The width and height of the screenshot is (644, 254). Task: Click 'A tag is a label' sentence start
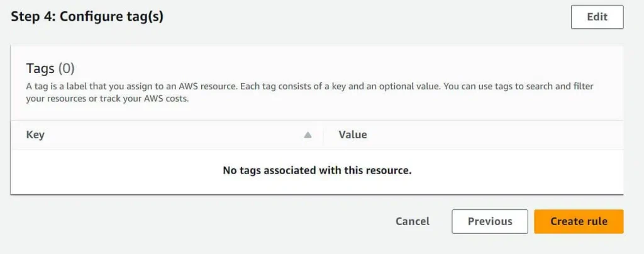click(x=55, y=87)
